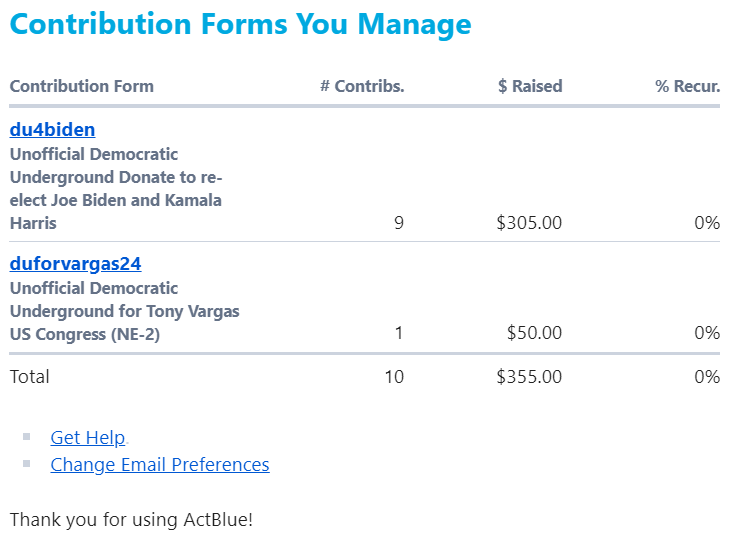The width and height of the screenshot is (733, 540).
Task: Click the $305.00 raised amount
Action: coord(529,223)
